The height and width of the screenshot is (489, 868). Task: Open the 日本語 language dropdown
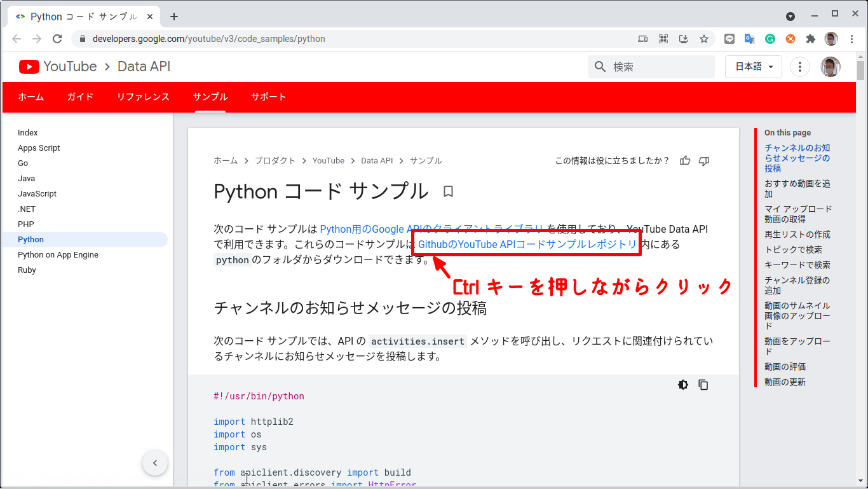pyautogui.click(x=753, y=66)
